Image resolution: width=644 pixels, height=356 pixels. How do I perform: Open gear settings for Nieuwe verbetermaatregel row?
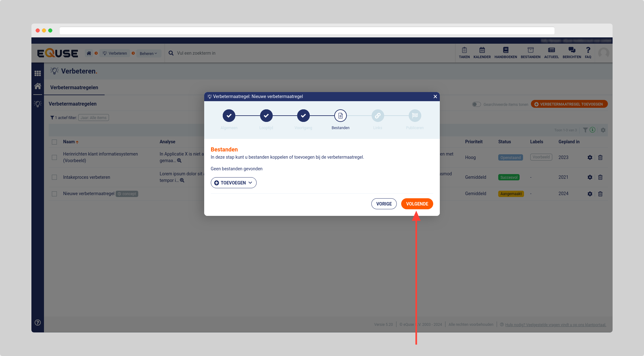click(x=590, y=194)
